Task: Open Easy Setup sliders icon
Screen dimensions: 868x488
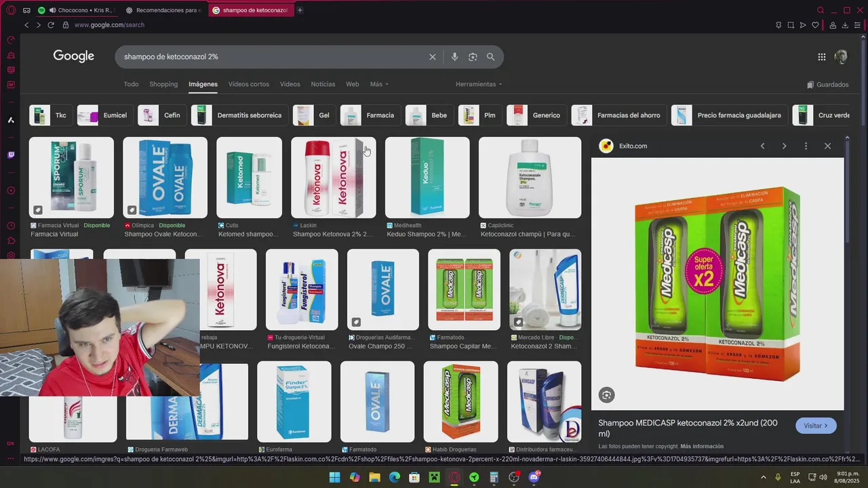Action: pos(857,25)
